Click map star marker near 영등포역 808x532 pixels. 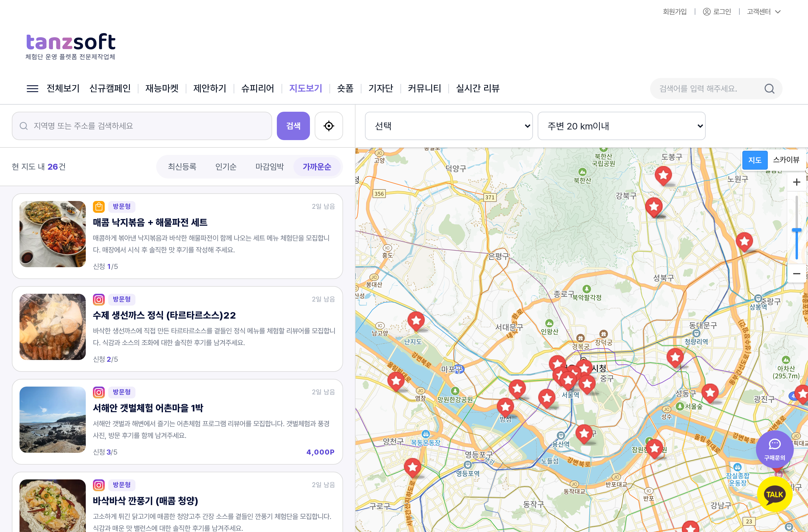413,468
